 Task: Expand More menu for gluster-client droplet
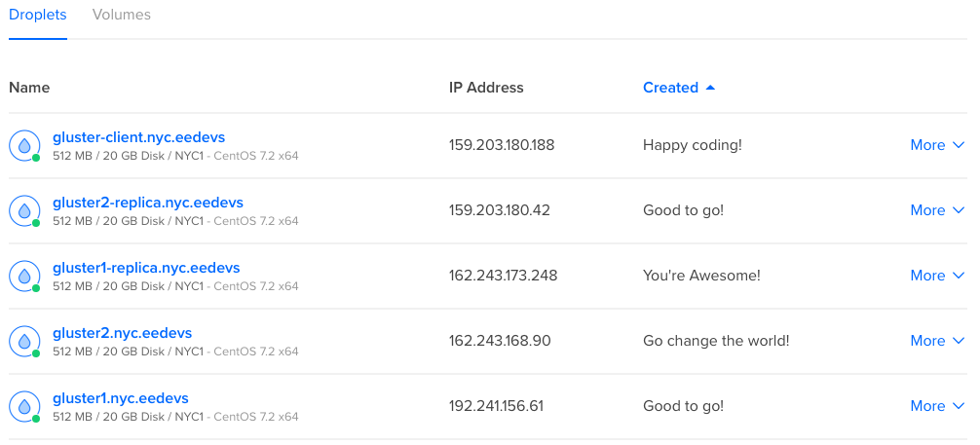936,145
